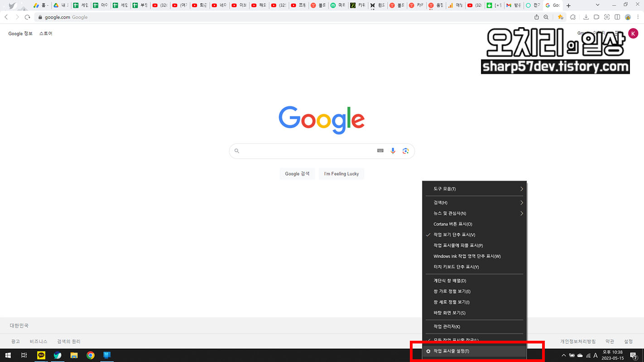Open a new browser tab
Image resolution: width=644 pixels, height=362 pixels.
click(x=569, y=5)
